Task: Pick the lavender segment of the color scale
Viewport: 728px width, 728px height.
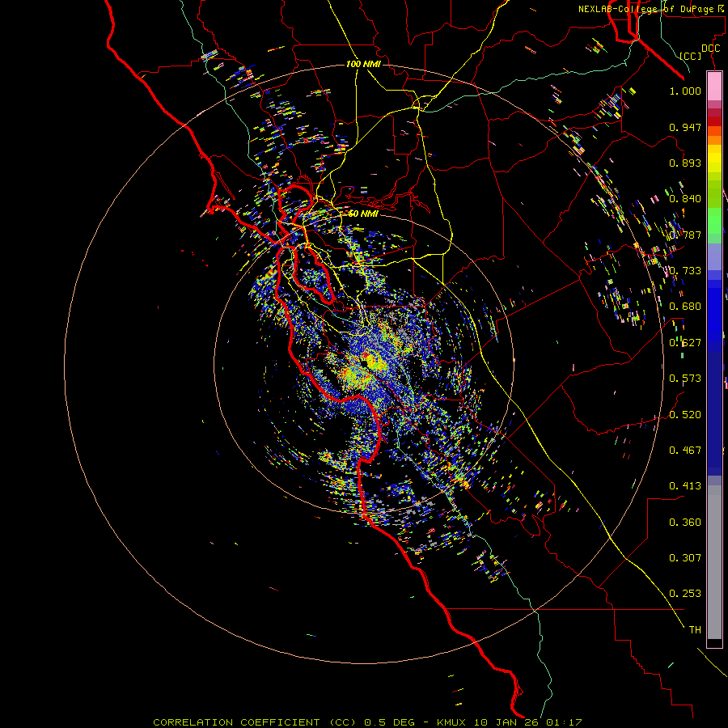Action: [x=714, y=257]
